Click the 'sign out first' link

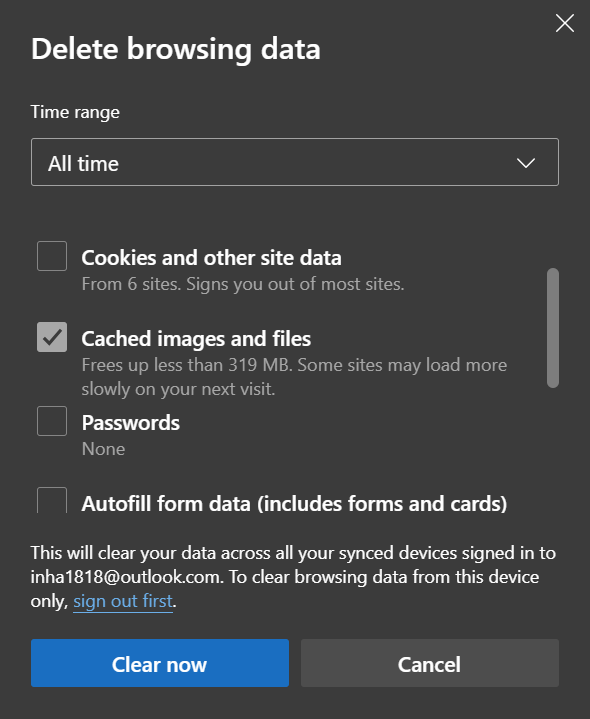click(123, 601)
